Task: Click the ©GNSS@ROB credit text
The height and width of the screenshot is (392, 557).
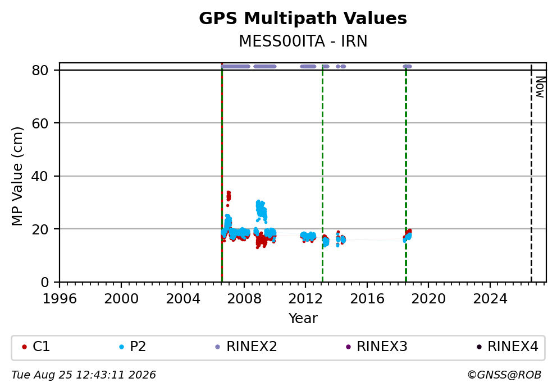Action: click(x=504, y=375)
